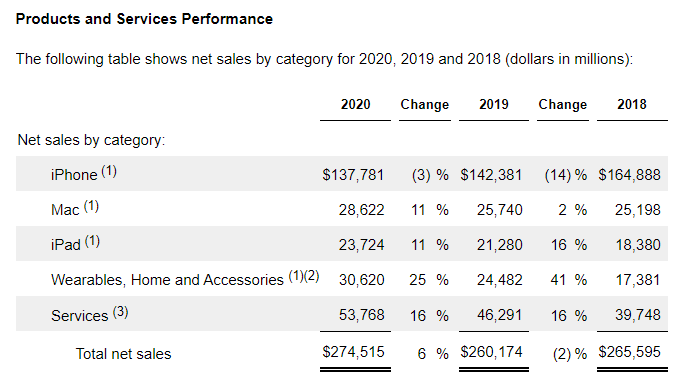680x382 pixels.
Task: Click the Total net sales label
Action: pyautogui.click(x=124, y=354)
